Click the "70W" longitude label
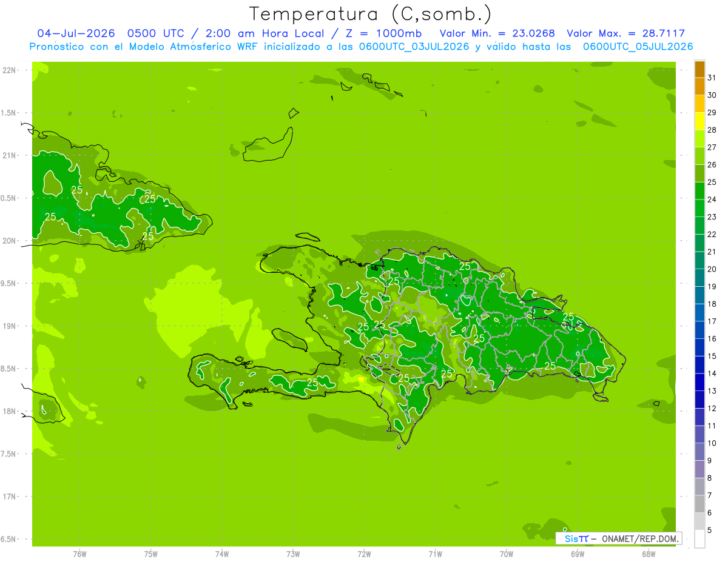Screen dimensions: 728x562 click(x=507, y=554)
